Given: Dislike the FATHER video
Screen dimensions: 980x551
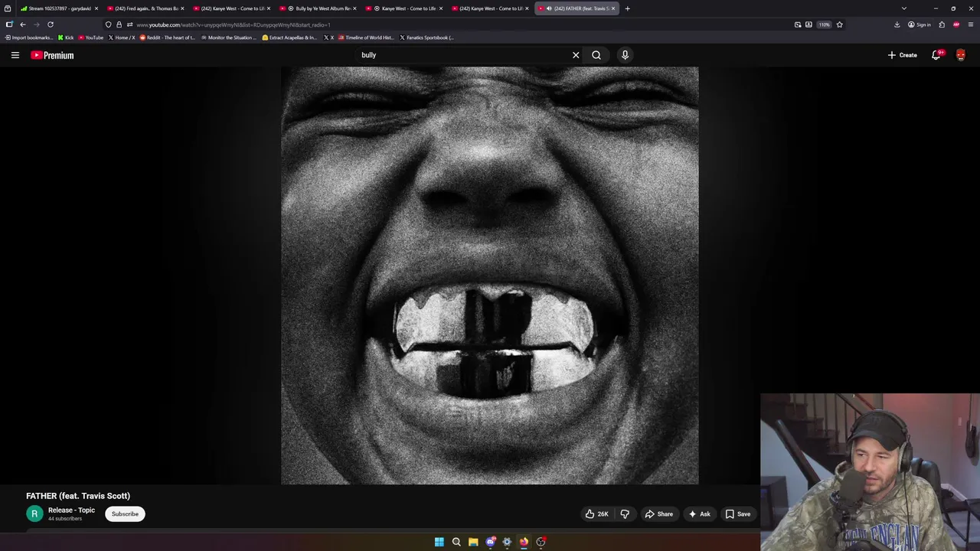Looking at the screenshot, I should (x=625, y=514).
